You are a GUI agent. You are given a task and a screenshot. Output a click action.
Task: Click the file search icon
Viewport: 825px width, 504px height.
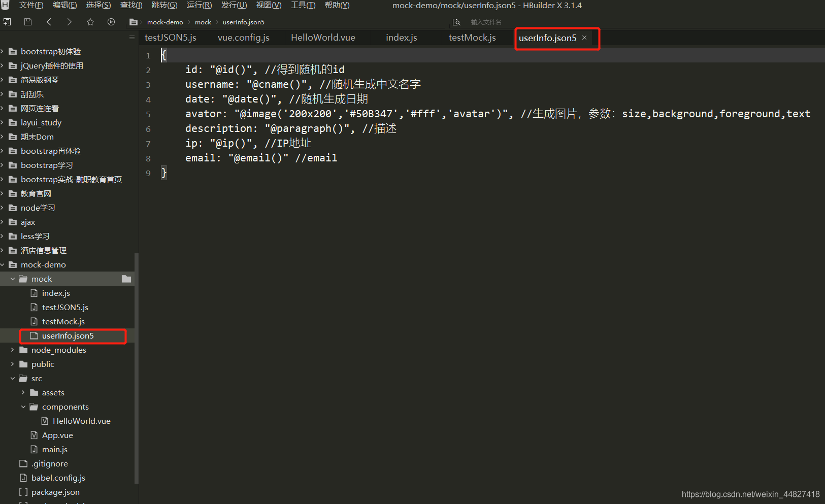pos(456,22)
